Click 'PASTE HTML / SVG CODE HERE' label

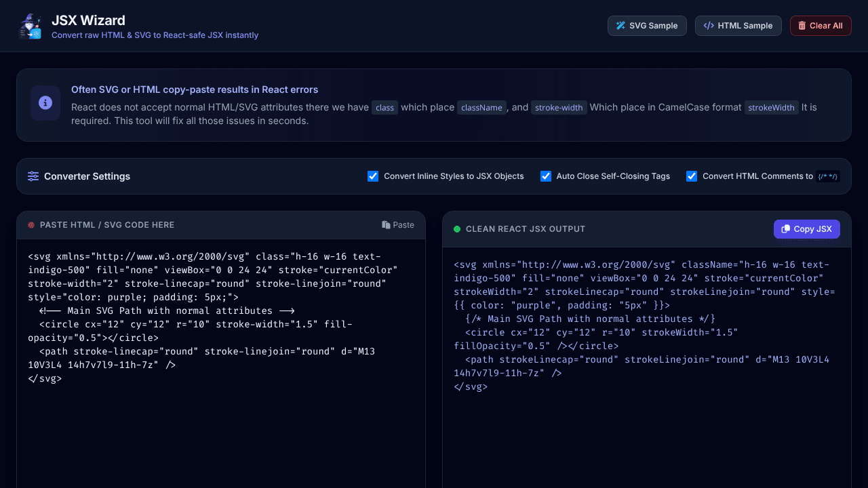pyautogui.click(x=107, y=225)
